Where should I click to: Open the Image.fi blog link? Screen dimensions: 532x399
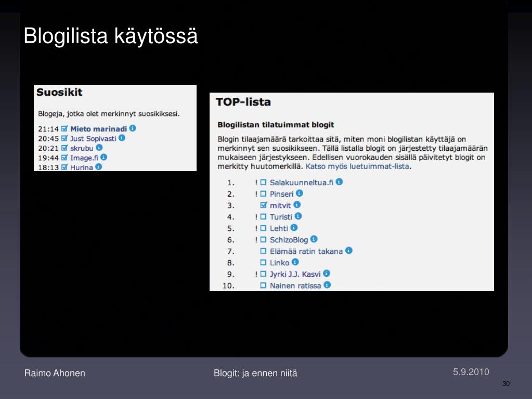click(84, 158)
